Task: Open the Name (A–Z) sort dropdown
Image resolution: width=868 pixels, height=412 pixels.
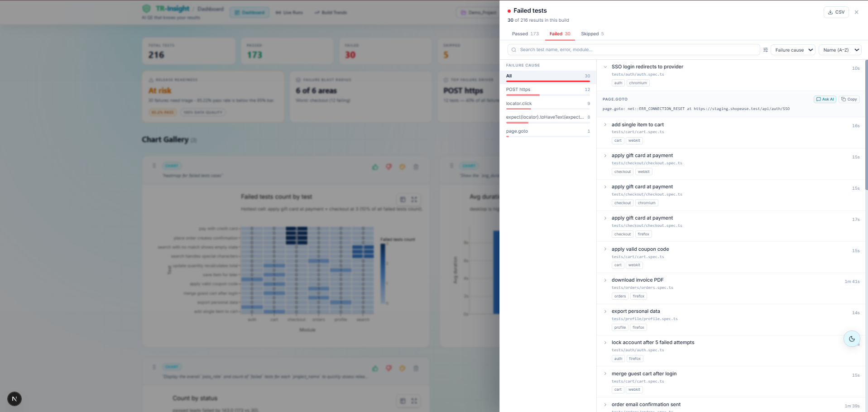Action: click(840, 50)
